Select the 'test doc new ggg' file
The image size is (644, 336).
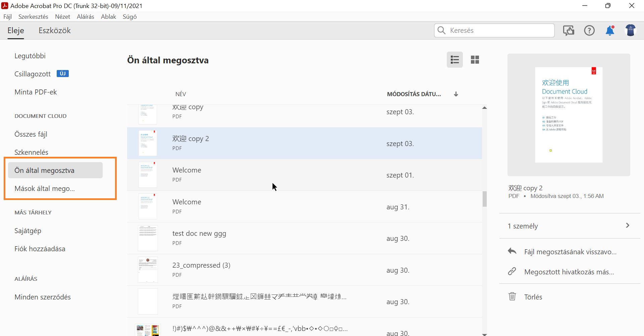pyautogui.click(x=305, y=238)
